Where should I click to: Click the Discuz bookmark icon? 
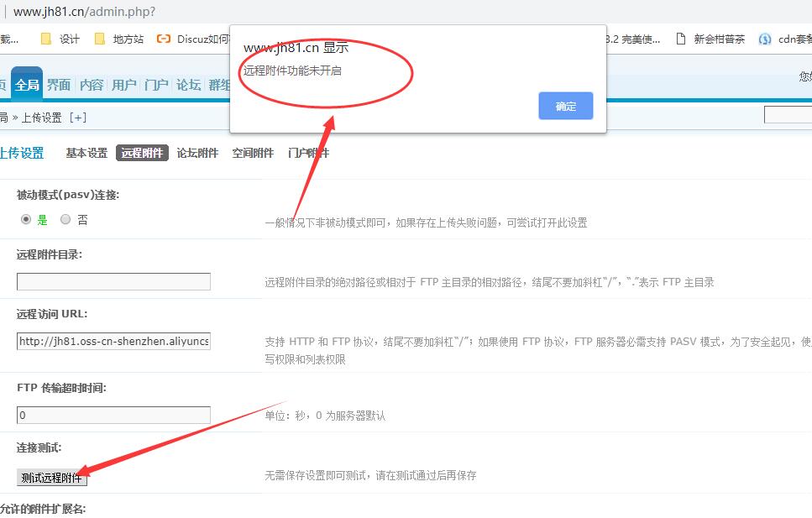[164, 39]
